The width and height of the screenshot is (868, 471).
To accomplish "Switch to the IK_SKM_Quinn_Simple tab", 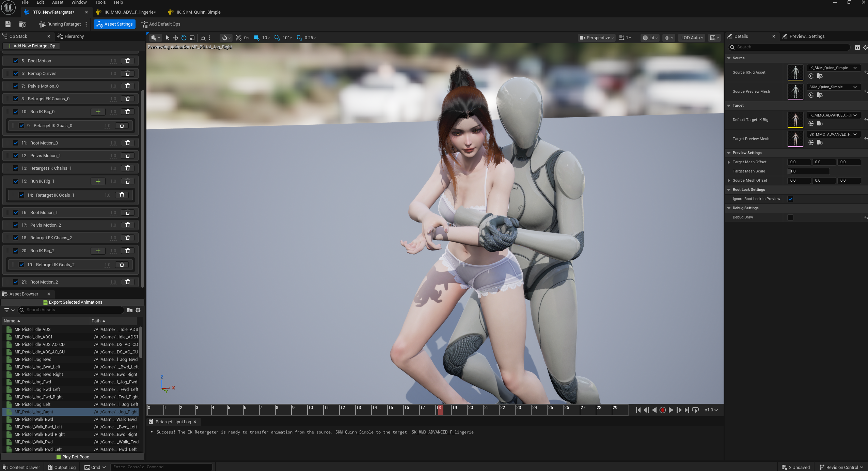I will click(198, 12).
